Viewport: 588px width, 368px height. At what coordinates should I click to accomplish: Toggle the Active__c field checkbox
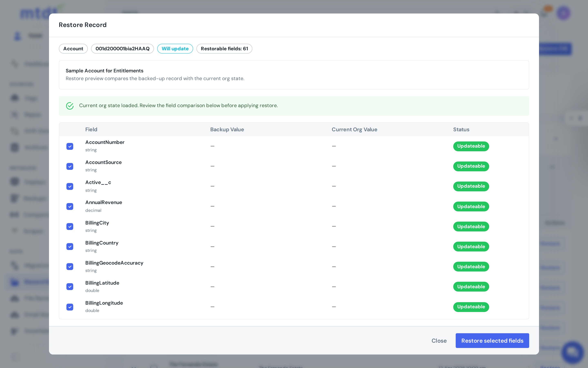[70, 186]
